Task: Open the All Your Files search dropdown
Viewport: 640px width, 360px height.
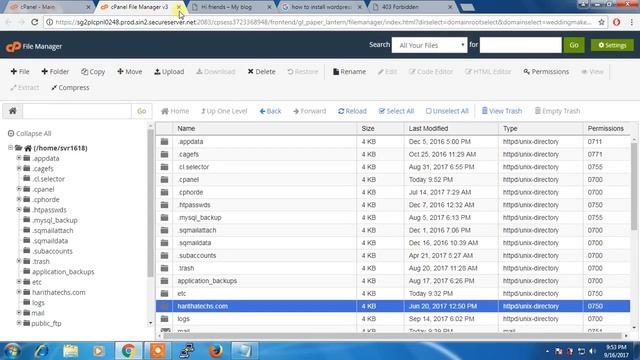Action: pyautogui.click(x=429, y=45)
